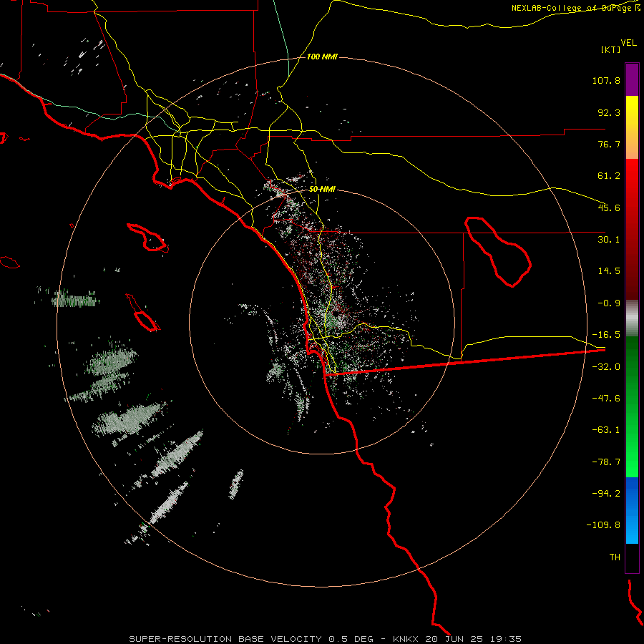This screenshot has height=644, width=644.
Task: Click the gray near-zero segment of the color bar
Action: [x=632, y=318]
